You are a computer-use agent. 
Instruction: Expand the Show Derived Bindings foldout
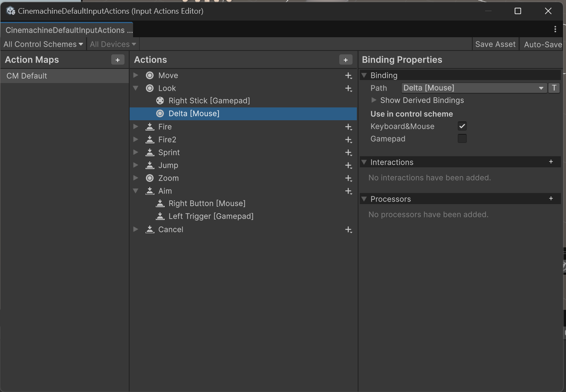[x=374, y=100]
